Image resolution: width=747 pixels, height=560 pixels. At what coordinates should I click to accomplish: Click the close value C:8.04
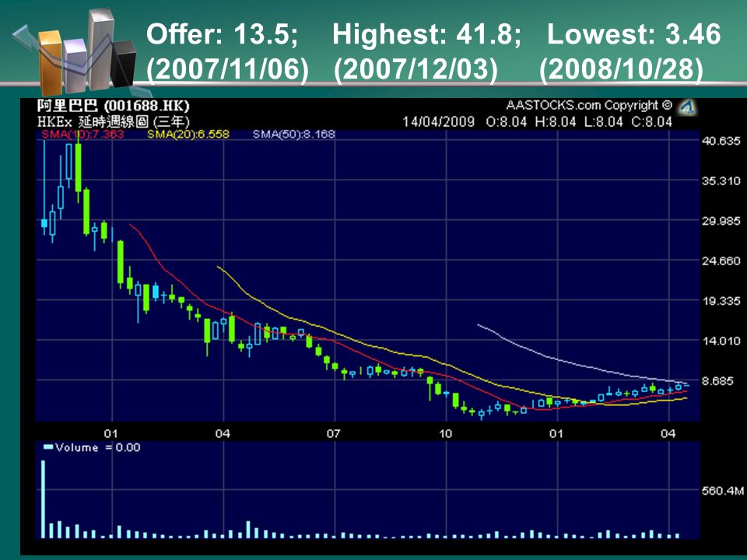(x=652, y=122)
